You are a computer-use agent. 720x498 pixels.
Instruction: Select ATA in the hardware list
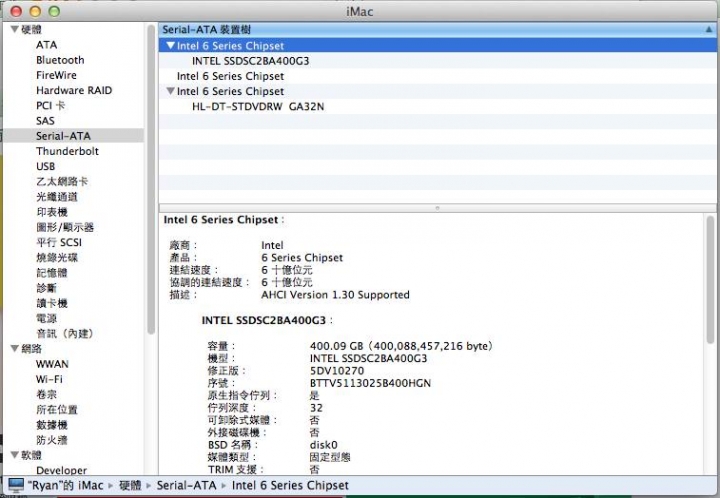pos(46,45)
